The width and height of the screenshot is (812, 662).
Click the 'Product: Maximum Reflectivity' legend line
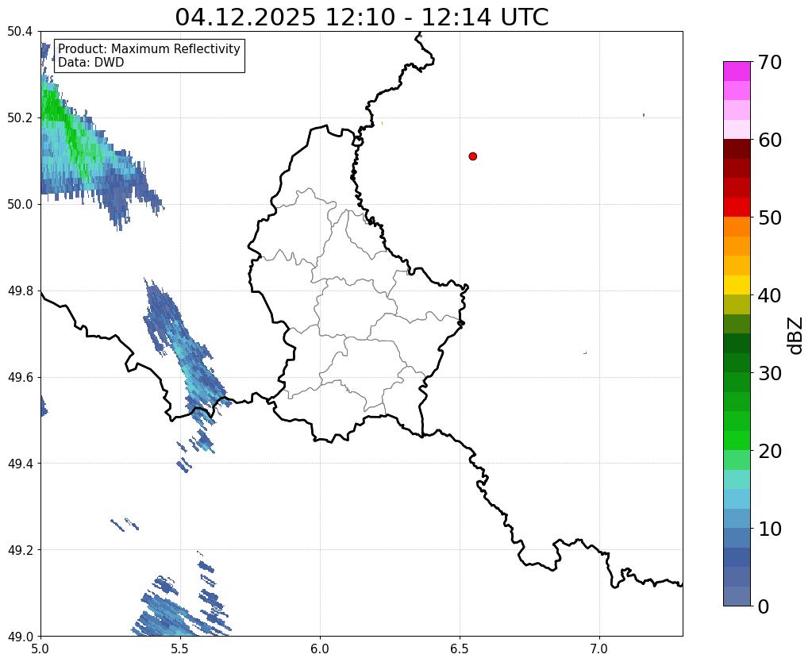pyautogui.click(x=149, y=48)
